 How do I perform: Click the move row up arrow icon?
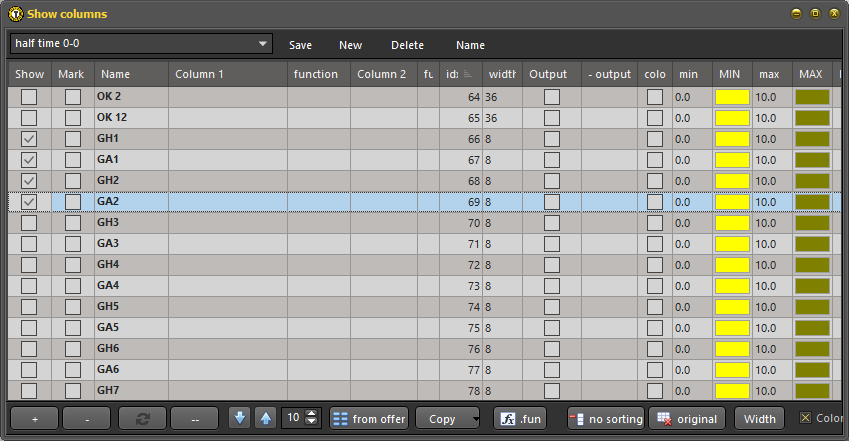pos(265,418)
